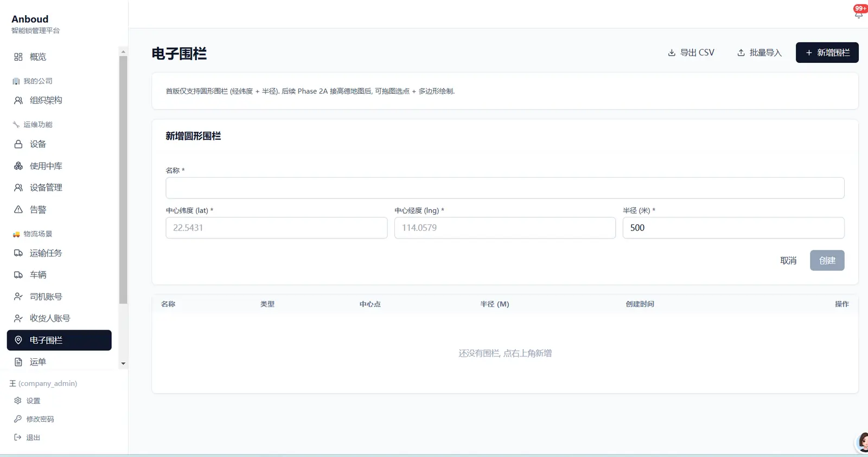Click the Anboud logo title
Screen dimensions: 868x457
(x=30, y=19)
